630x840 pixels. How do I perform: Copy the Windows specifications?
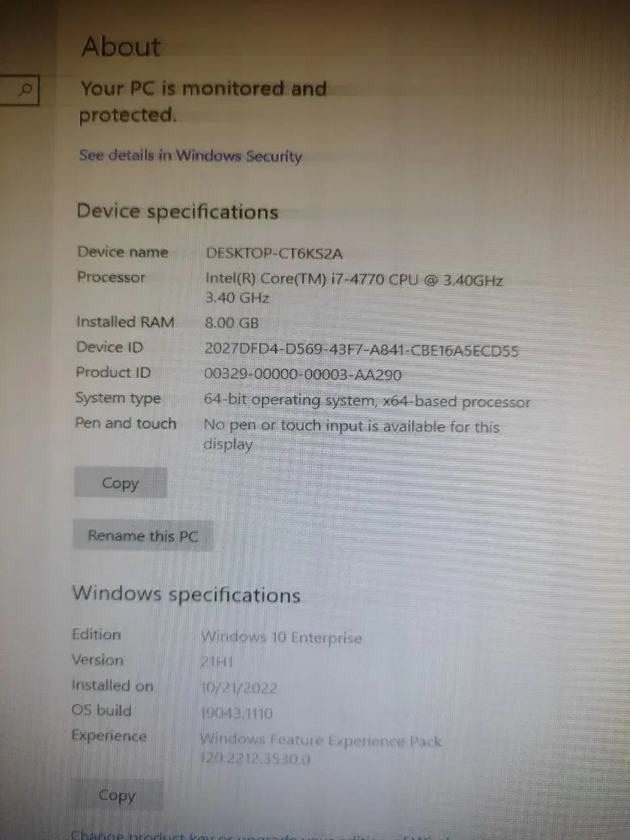click(x=117, y=795)
